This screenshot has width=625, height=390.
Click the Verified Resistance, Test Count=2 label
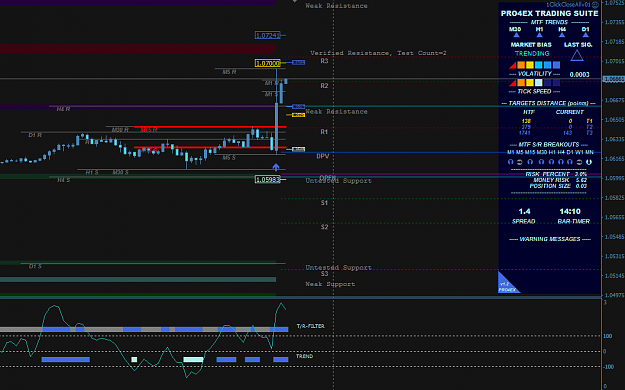click(x=378, y=53)
